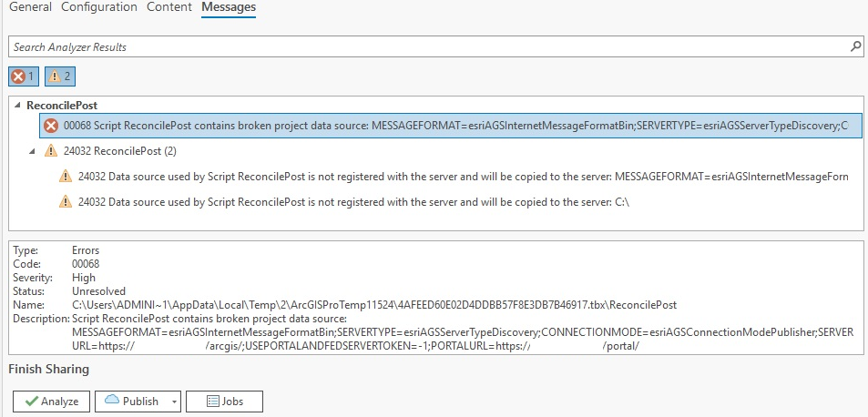The width and height of the screenshot is (868, 417).
Task: Select the Messages tab
Action: (x=229, y=8)
